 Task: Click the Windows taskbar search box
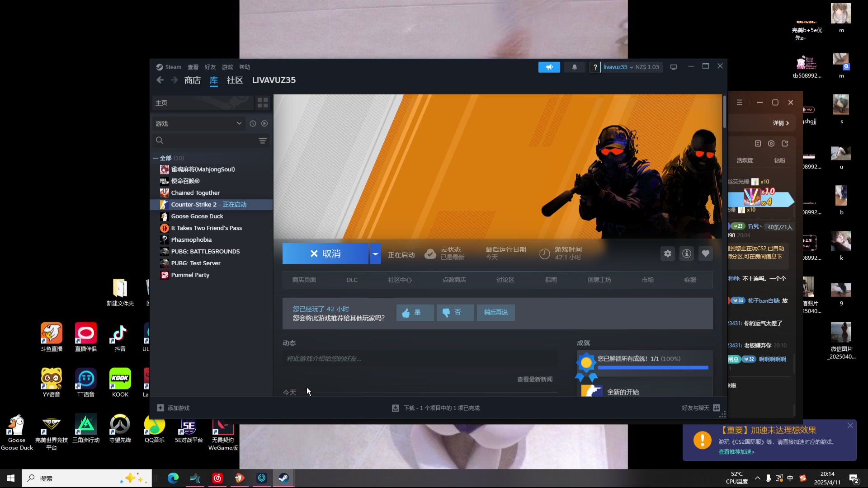(87, 478)
